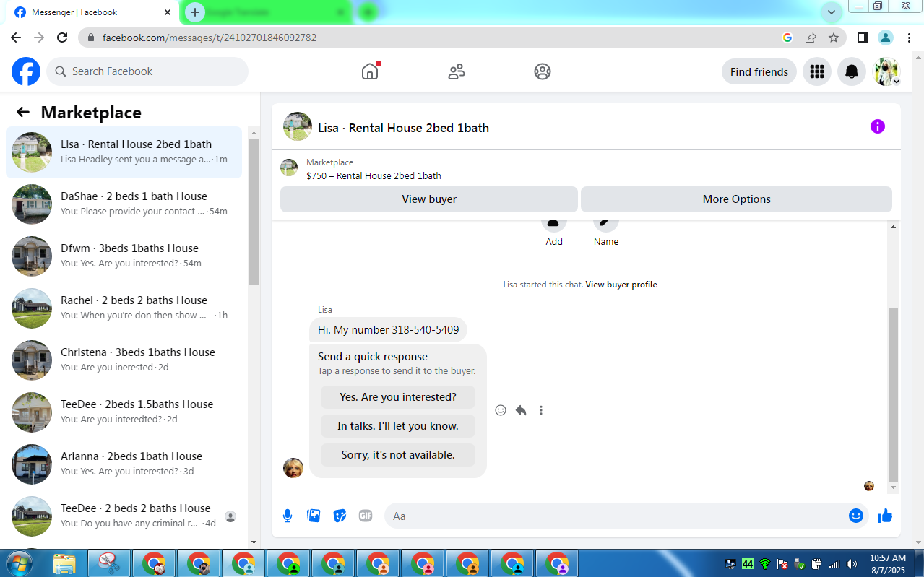Viewport: 924px width, 577px height.
Task: Click the View buyer button
Action: point(429,199)
